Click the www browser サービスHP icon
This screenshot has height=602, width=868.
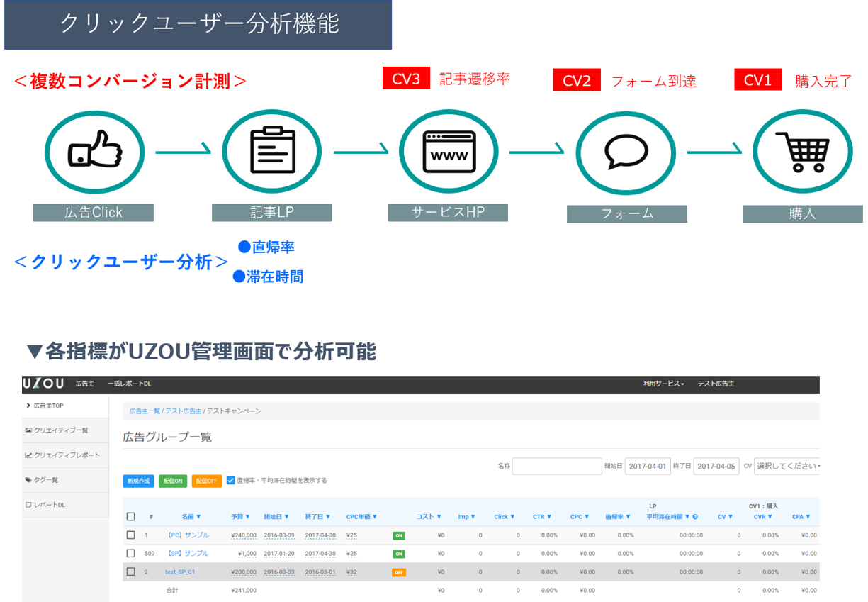[x=449, y=153]
